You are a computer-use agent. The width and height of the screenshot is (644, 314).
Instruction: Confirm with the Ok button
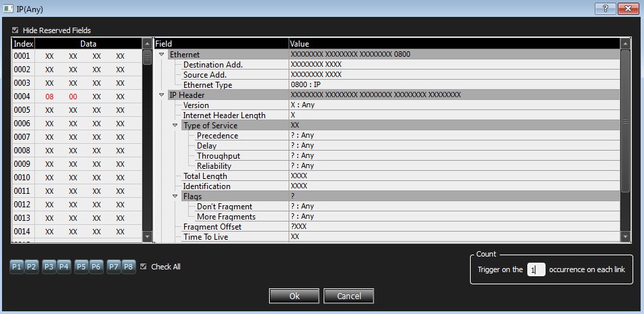[294, 296]
